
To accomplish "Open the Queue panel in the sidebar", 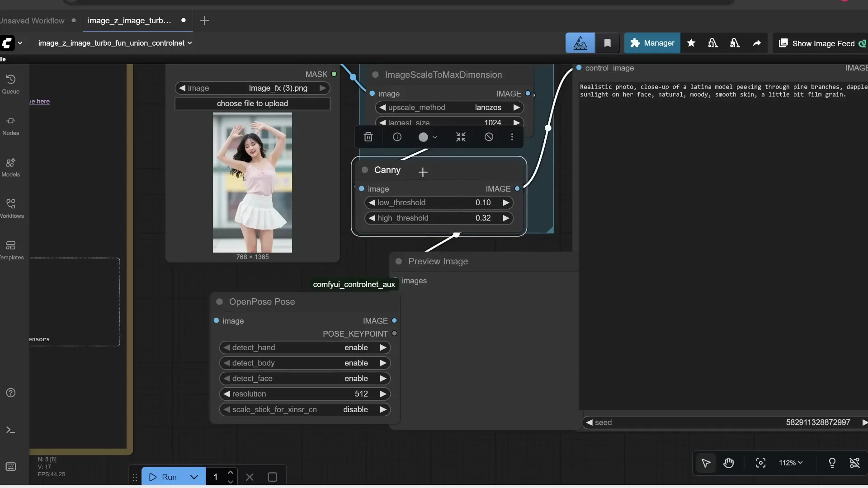I will [10, 82].
